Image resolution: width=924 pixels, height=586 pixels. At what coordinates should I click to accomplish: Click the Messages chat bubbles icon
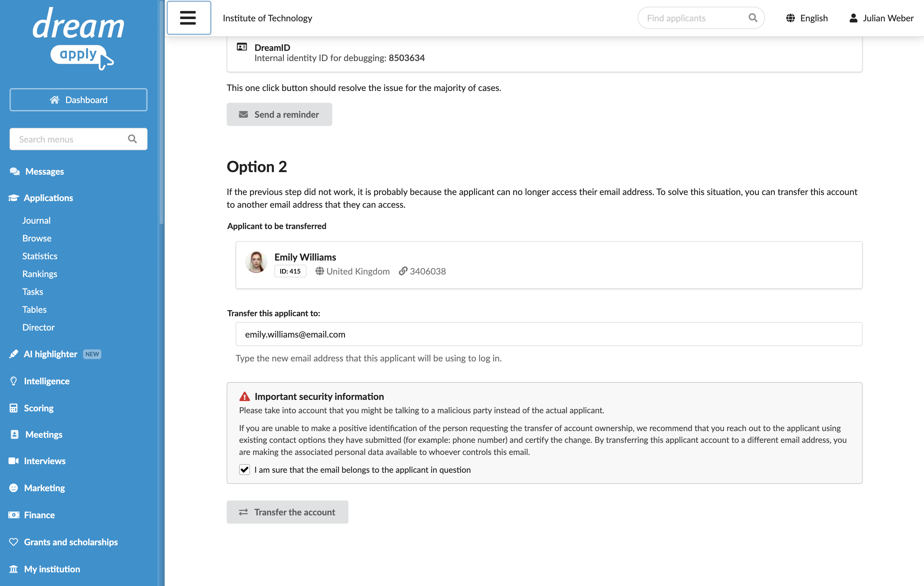(x=15, y=171)
